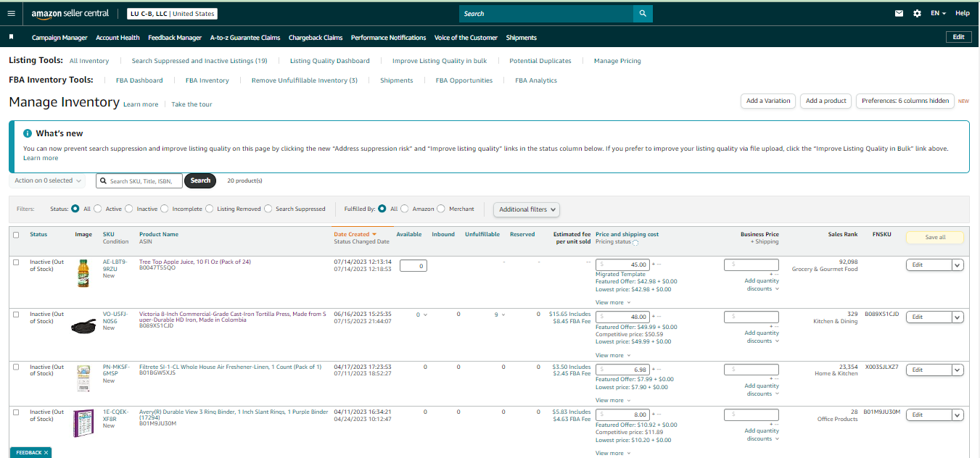Select the All status radio button
The height and width of the screenshot is (458, 980).
[75, 209]
